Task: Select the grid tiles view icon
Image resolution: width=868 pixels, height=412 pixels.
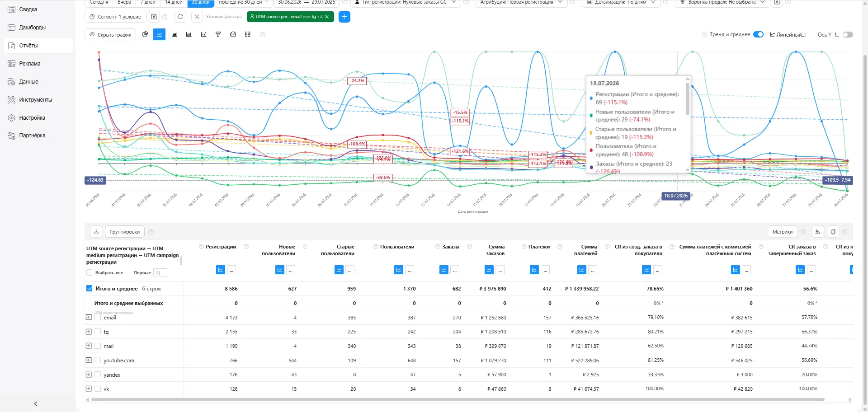Action: (x=248, y=34)
